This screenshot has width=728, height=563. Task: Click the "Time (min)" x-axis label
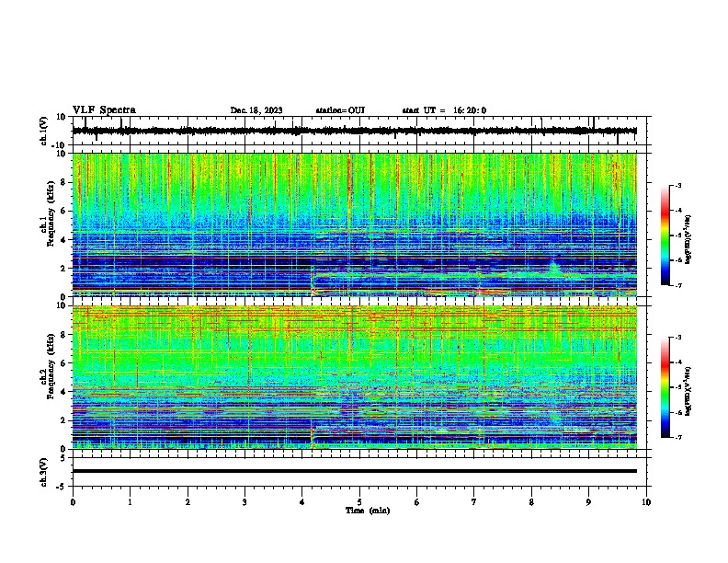tap(368, 511)
